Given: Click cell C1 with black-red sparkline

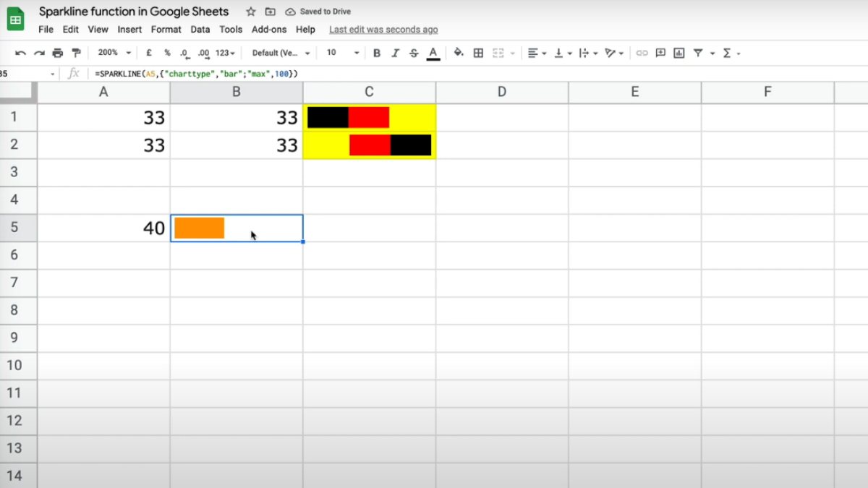Looking at the screenshot, I should point(370,117).
